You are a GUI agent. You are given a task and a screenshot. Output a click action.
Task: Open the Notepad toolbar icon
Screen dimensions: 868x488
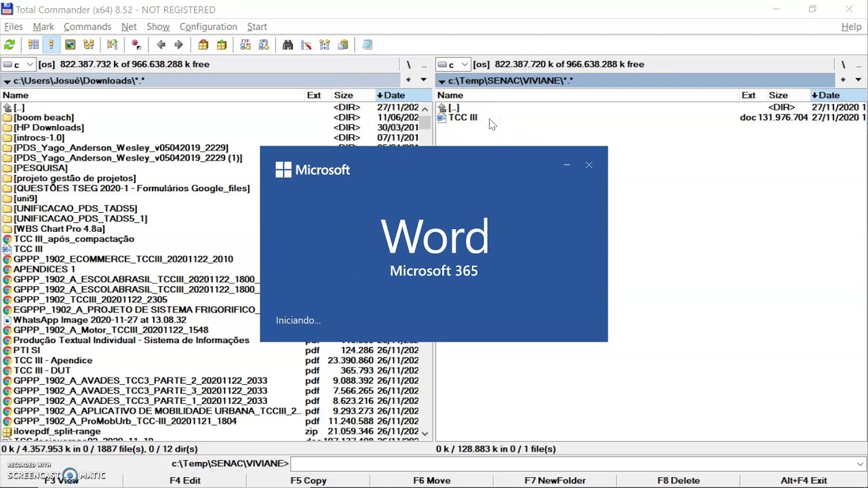(367, 45)
